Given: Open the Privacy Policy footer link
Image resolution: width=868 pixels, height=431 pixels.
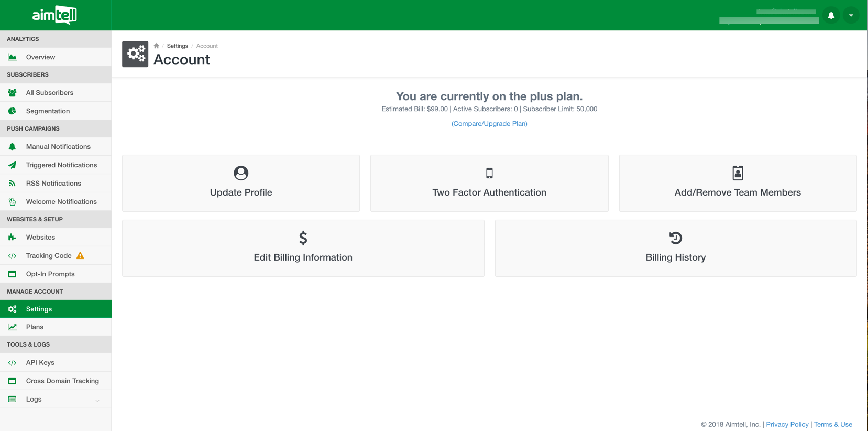Looking at the screenshot, I should (787, 424).
